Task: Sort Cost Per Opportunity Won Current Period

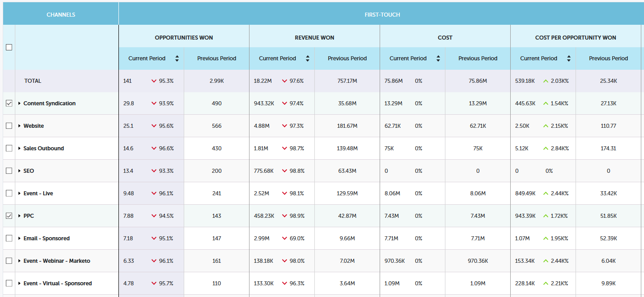Action: 569,58
